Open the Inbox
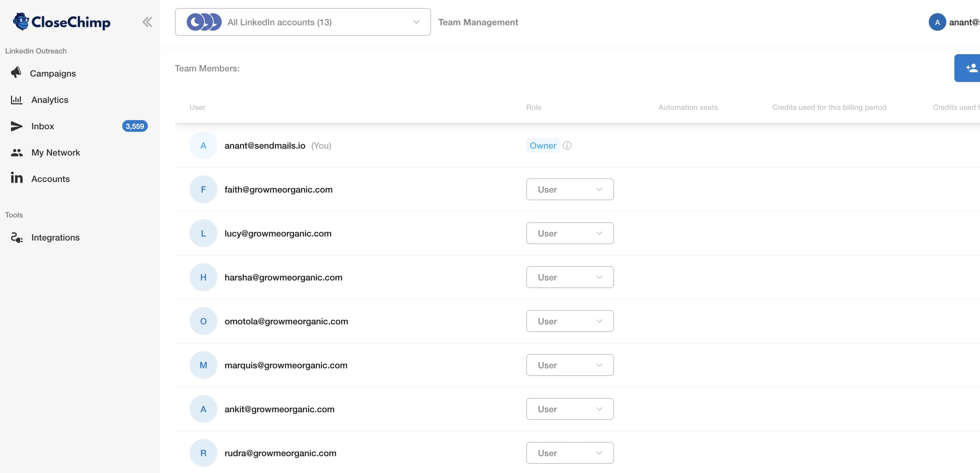Image resolution: width=980 pixels, height=473 pixels. pyautogui.click(x=42, y=126)
